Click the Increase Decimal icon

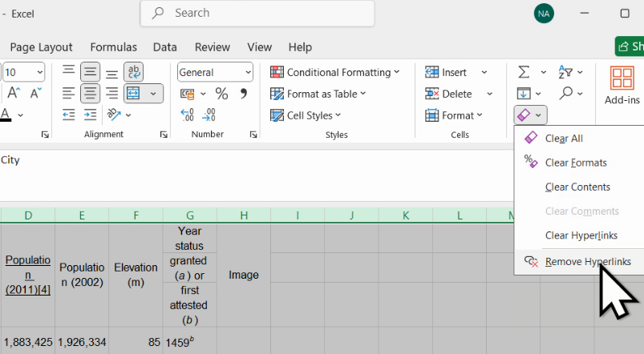coord(187,115)
